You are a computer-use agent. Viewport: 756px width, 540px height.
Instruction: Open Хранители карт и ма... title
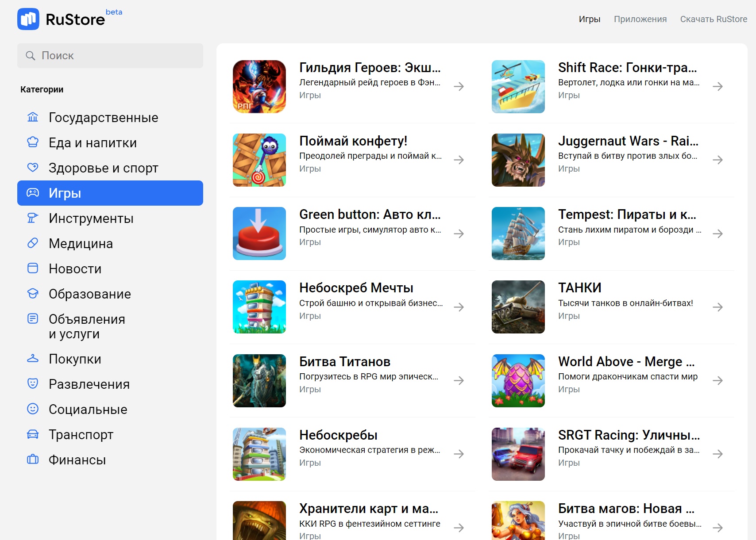click(x=369, y=509)
